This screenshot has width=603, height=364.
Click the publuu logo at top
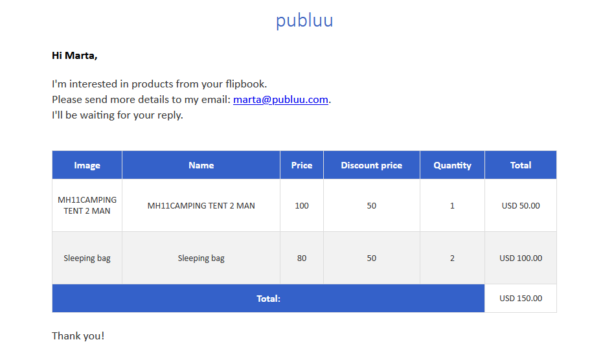click(304, 20)
